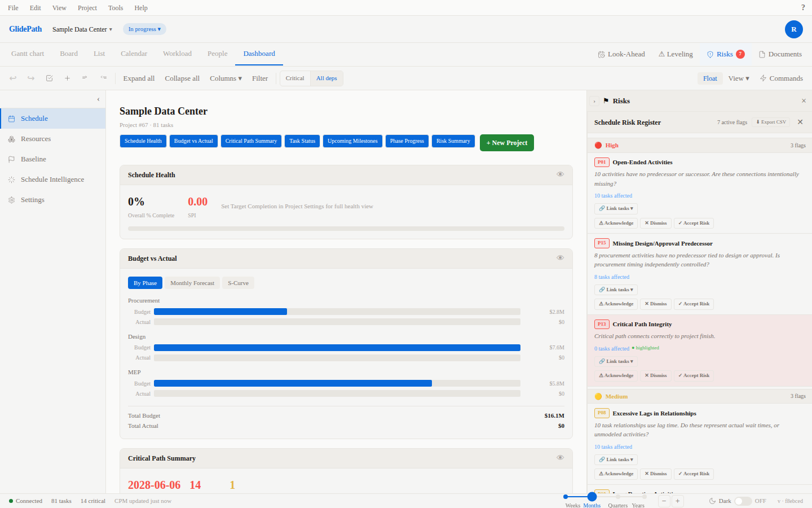Open Schedule Intelligence in sidebar
Image resolution: width=812 pixels, height=508 pixels.
pyautogui.click(x=53, y=179)
